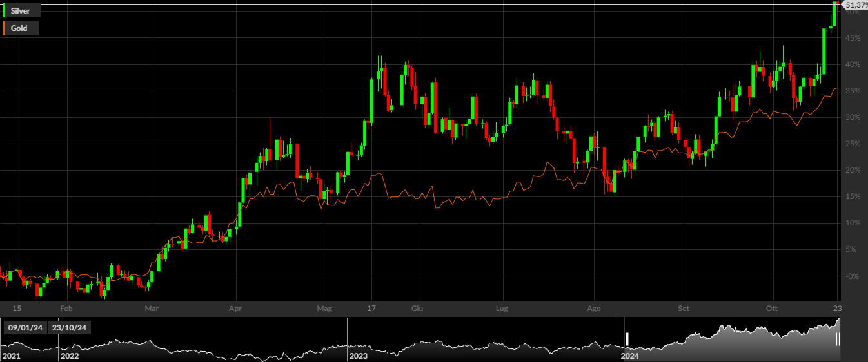Viewport: 868px width, 362px height.
Task: Jump to 2022 in the navigator timeline
Action: tap(70, 356)
